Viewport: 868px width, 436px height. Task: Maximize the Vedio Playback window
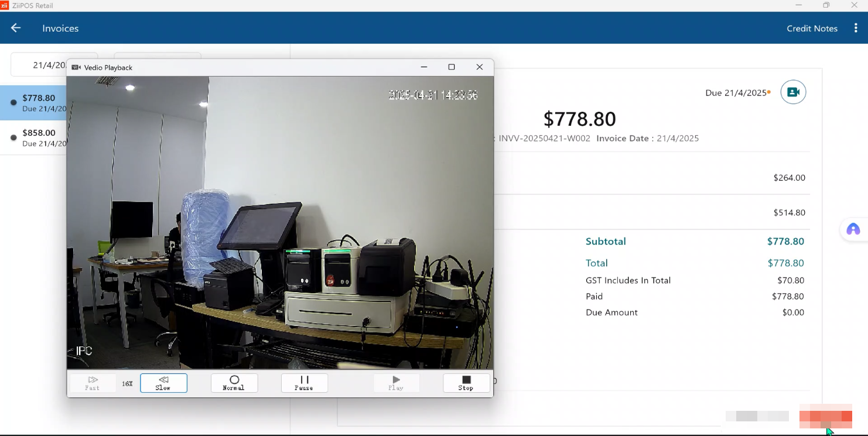click(x=451, y=67)
